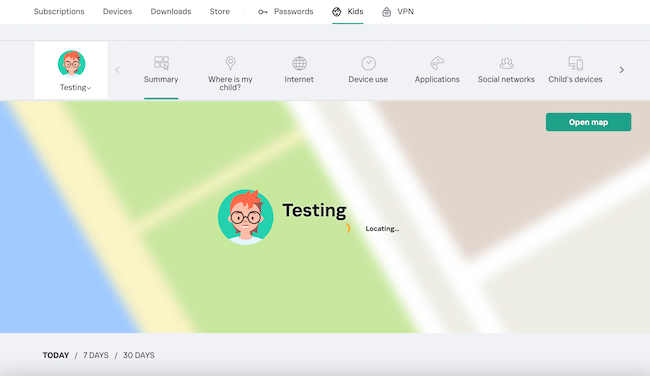Open the Downloads tab
650x376 pixels.
(x=171, y=12)
